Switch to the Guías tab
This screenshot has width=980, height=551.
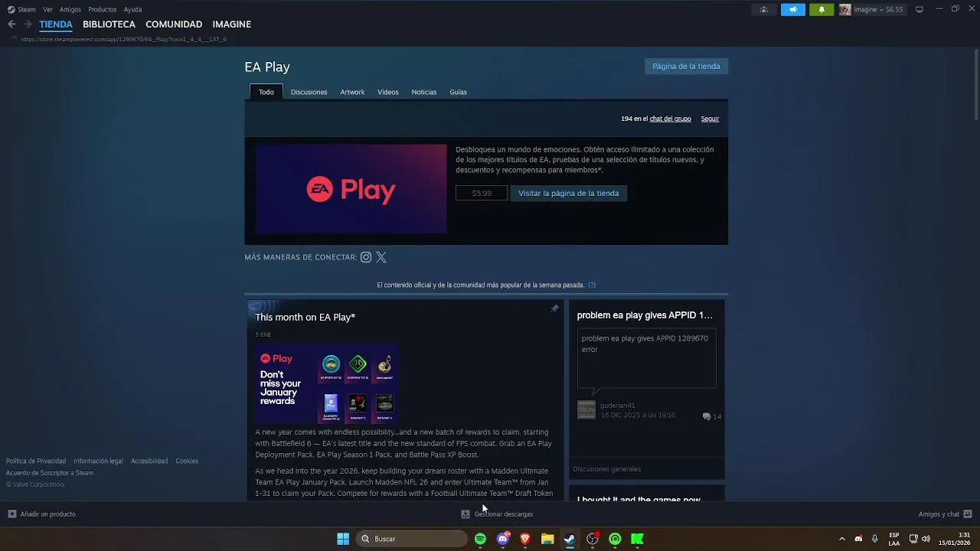point(459,92)
